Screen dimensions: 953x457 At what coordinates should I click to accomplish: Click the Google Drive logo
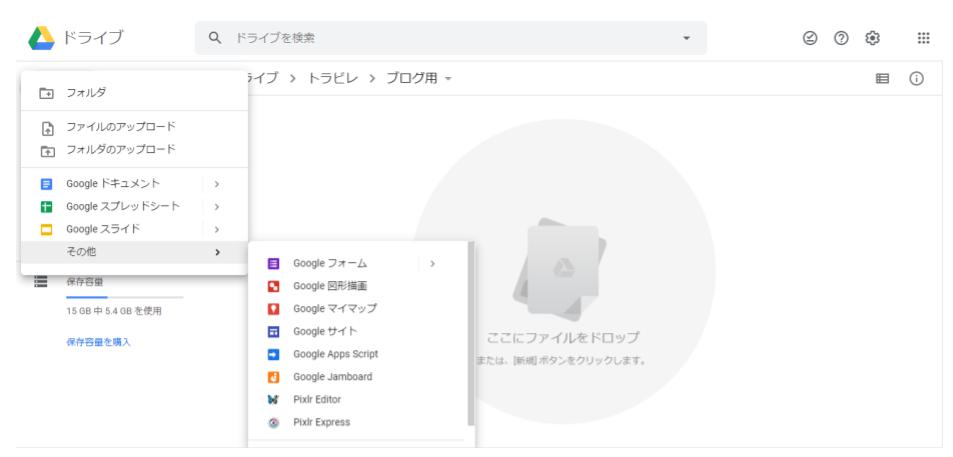point(41,38)
